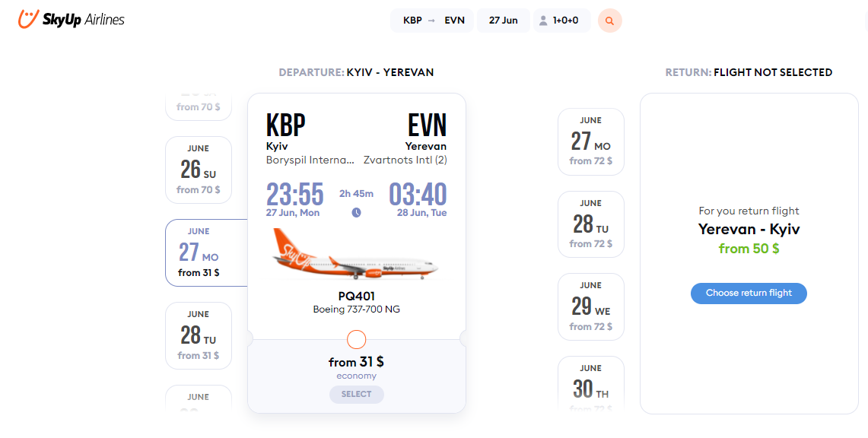Screen dimensions: 868x438
Task: Select departure date June 27 Monday
Action: tap(206, 252)
